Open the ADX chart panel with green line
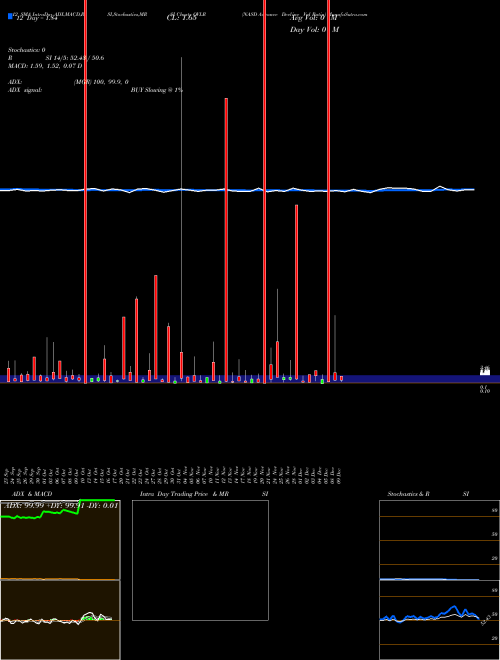The image size is (500, 660). coord(60,540)
